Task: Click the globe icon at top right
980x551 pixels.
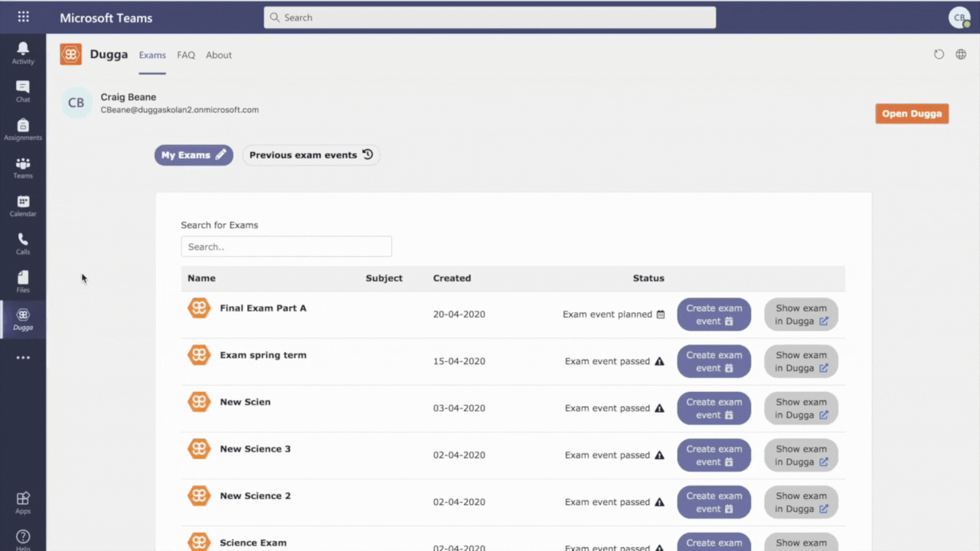Action: [961, 55]
